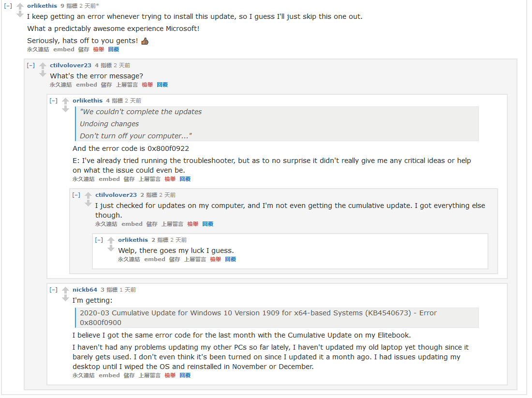Open nickb64's user profile
The width and height of the screenshot is (532, 398).
pos(85,290)
